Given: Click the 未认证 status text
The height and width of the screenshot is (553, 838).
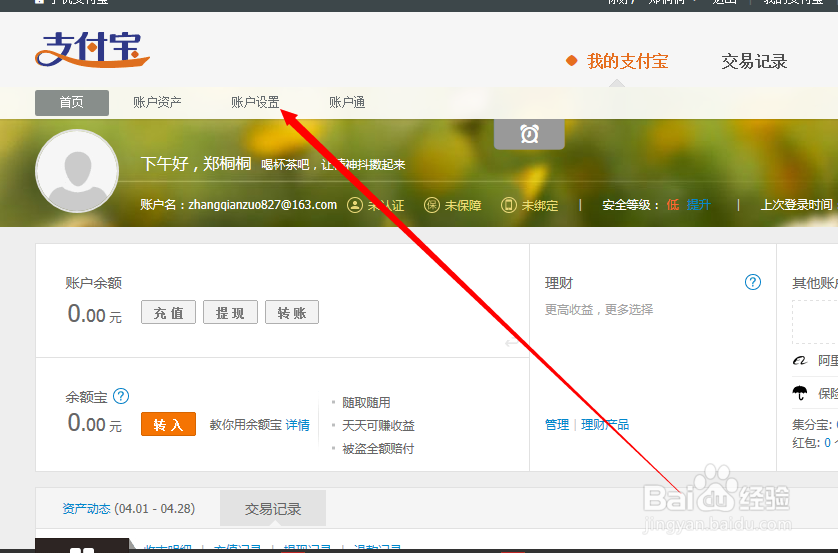Looking at the screenshot, I should pos(386,205).
